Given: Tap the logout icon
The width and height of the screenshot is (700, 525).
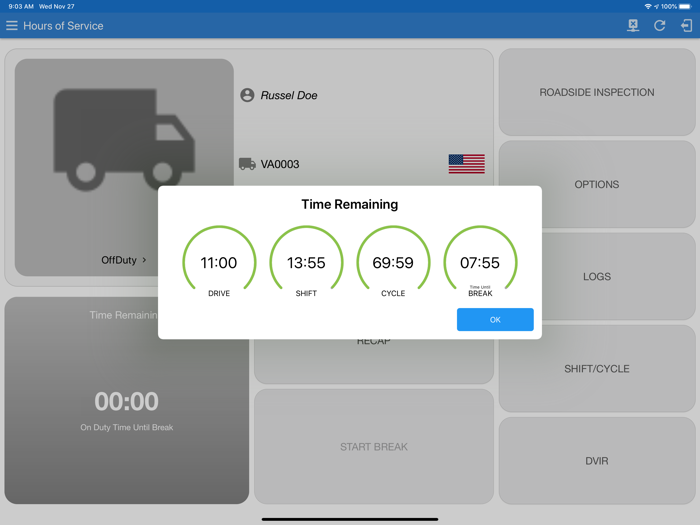Looking at the screenshot, I should click(x=686, y=26).
